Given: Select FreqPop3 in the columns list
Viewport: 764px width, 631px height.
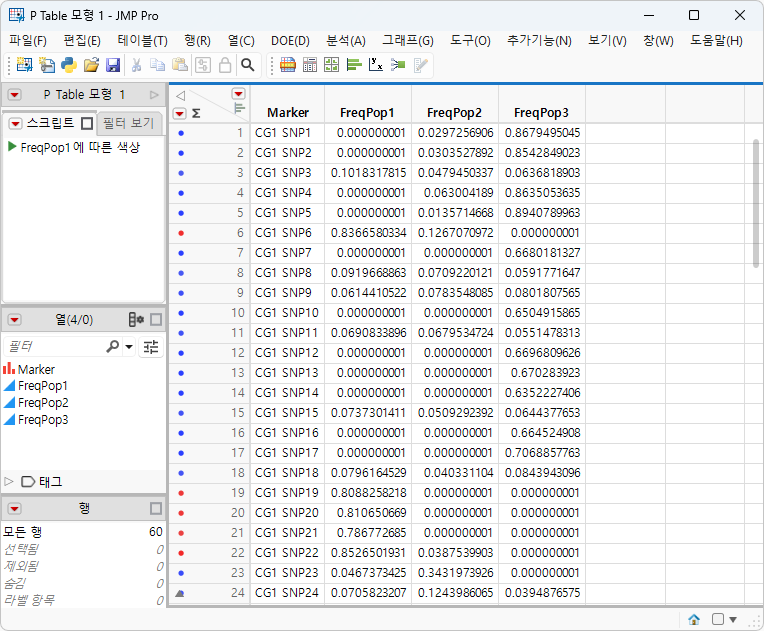Looking at the screenshot, I should tap(43, 420).
